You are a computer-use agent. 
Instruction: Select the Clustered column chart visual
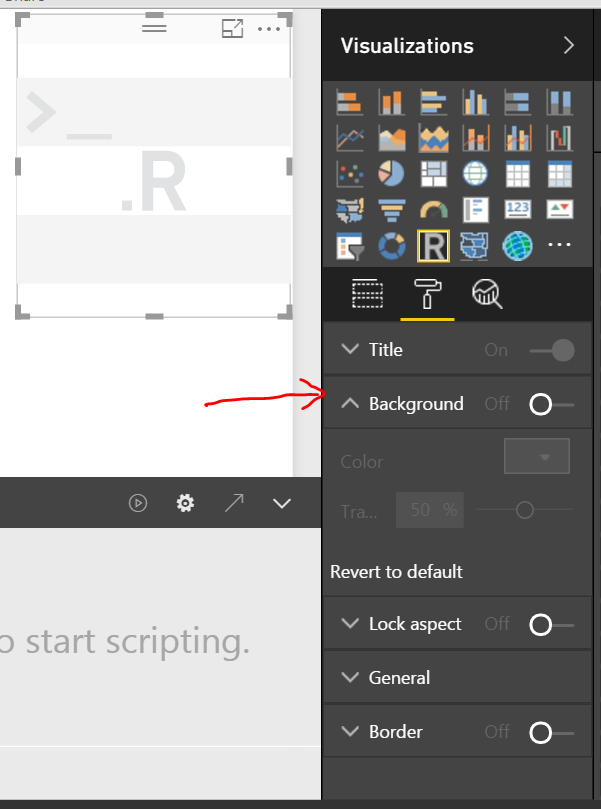476,102
